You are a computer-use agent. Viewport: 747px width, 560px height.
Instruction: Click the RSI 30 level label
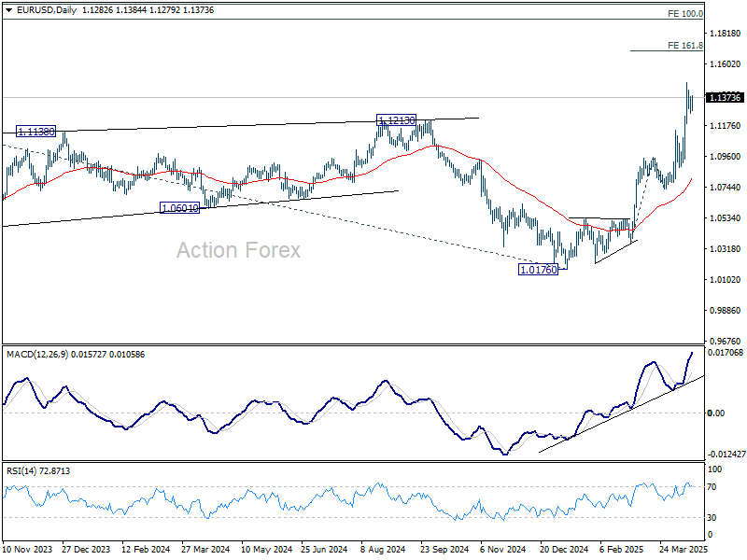713,517
